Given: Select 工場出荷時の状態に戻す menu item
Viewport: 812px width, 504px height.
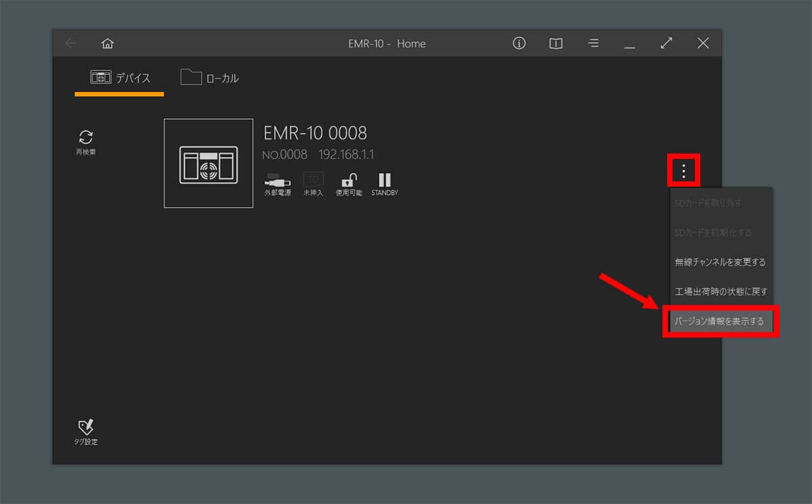Looking at the screenshot, I should pyautogui.click(x=721, y=292).
